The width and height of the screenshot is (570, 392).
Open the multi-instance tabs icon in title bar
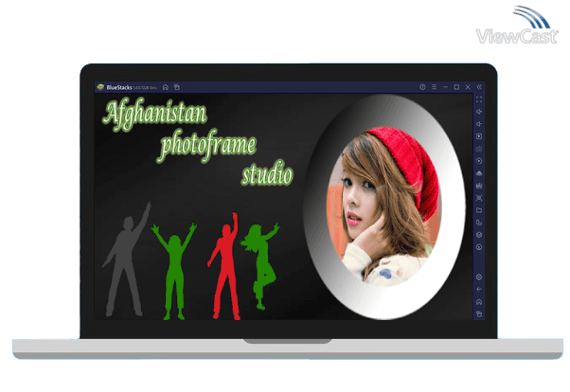coord(177,87)
